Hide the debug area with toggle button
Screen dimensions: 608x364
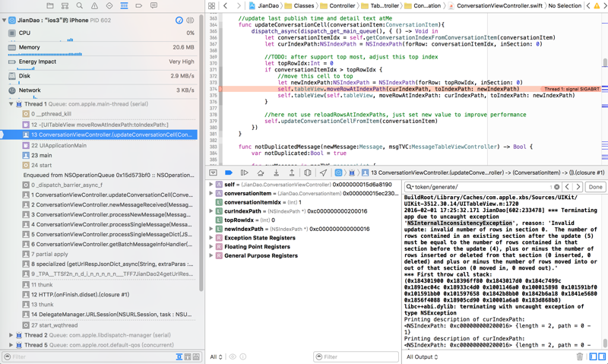(213, 173)
